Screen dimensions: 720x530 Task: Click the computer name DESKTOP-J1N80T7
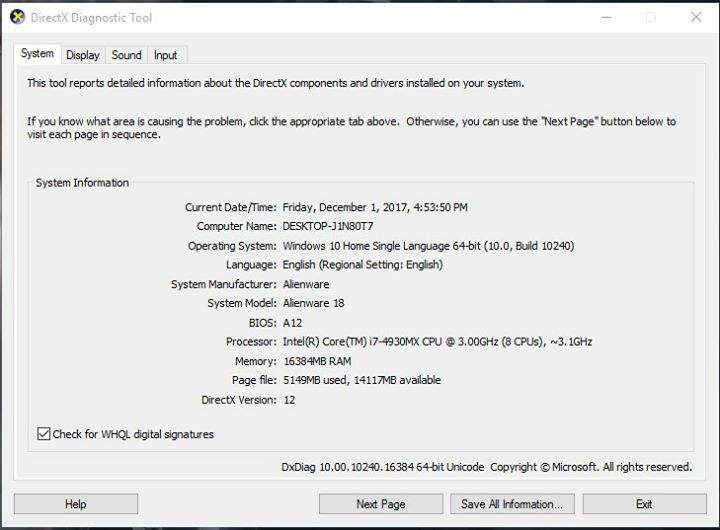(328, 226)
